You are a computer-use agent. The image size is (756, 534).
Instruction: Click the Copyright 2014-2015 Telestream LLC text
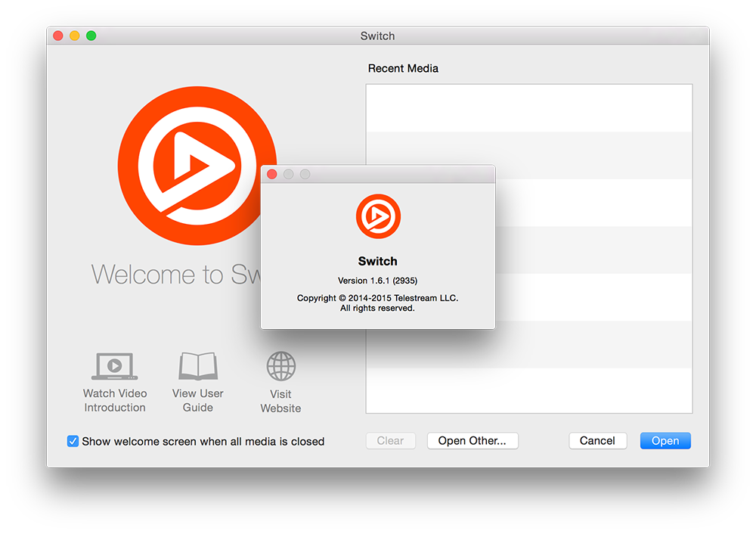point(377,297)
